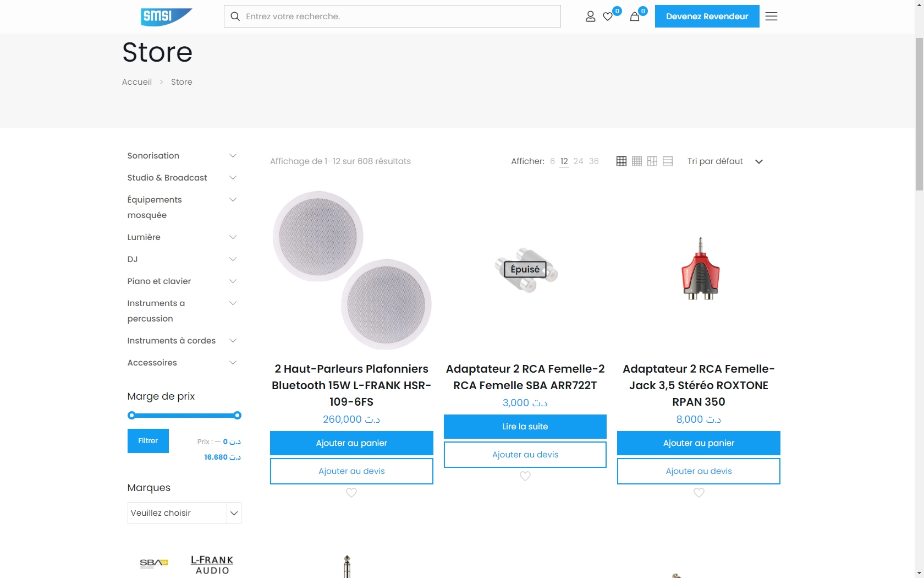This screenshot has height=578, width=924.
Task: Click the Devenez Revendeur button
Action: pos(707,17)
